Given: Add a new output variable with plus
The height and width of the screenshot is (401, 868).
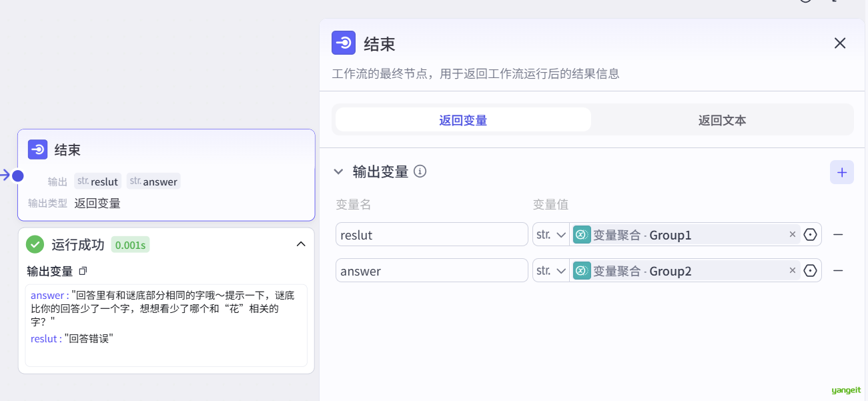Looking at the screenshot, I should (841, 172).
